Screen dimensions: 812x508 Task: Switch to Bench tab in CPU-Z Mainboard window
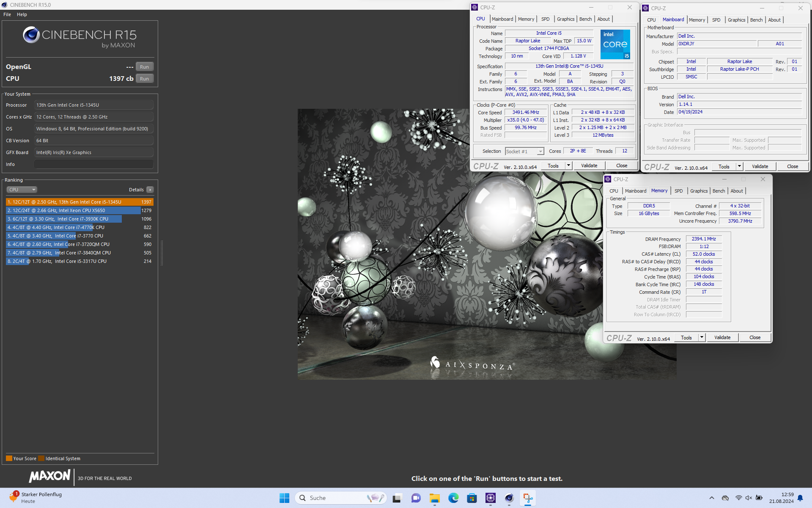point(757,20)
